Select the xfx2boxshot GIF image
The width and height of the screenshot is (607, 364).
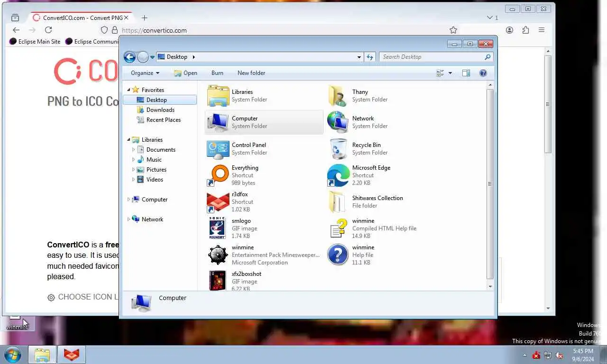(x=218, y=280)
